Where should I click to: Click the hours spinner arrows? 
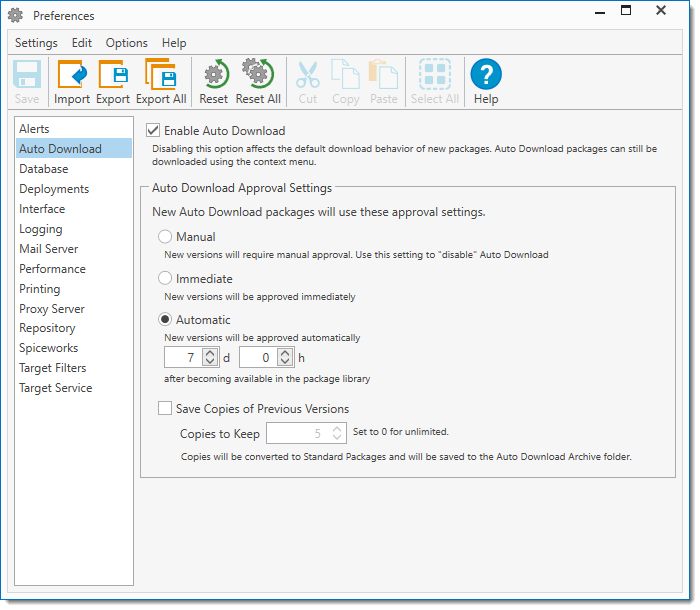[286, 357]
